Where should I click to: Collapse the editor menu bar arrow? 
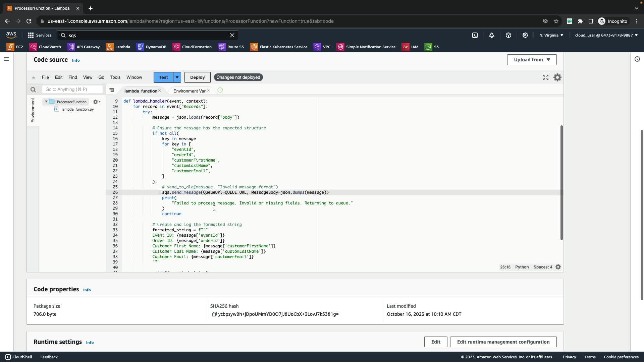pos(33,77)
